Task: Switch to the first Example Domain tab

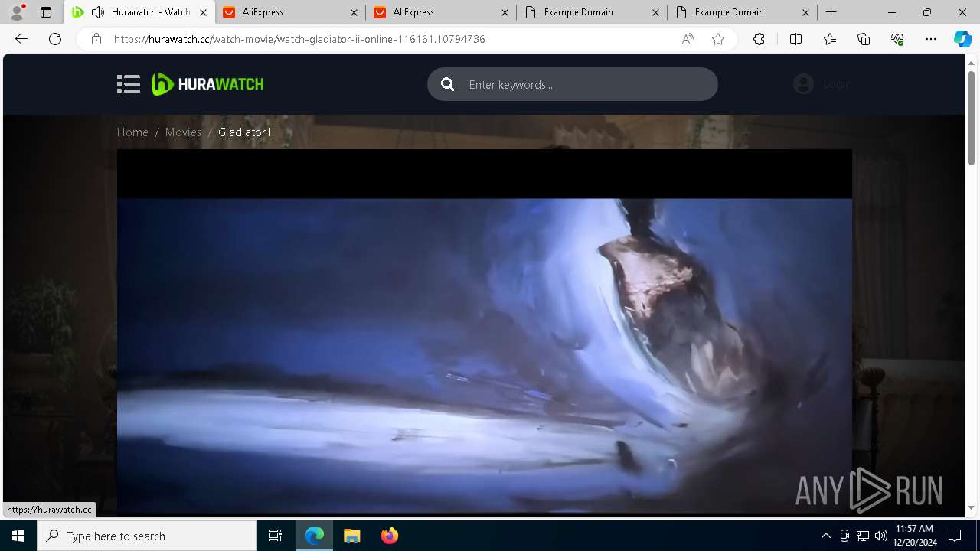Action: (593, 12)
